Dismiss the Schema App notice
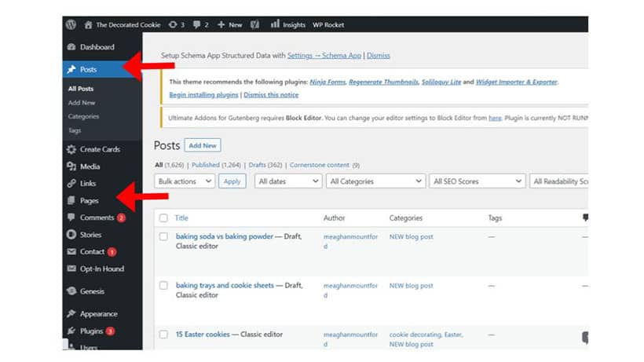Screen dimensions: 644x362 [x=379, y=56]
